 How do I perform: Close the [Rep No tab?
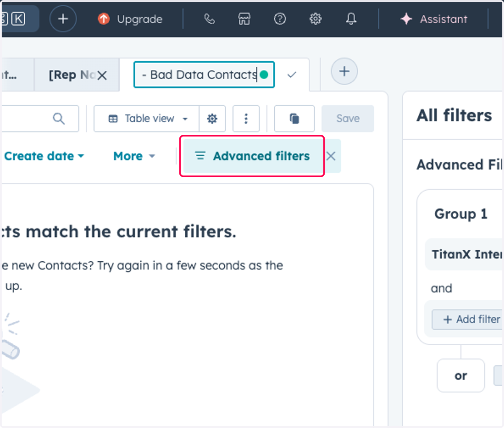click(102, 75)
